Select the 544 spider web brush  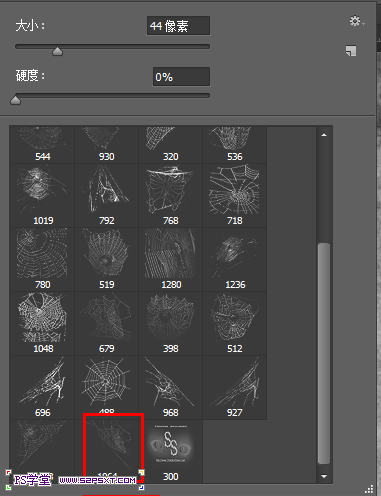tap(42, 145)
